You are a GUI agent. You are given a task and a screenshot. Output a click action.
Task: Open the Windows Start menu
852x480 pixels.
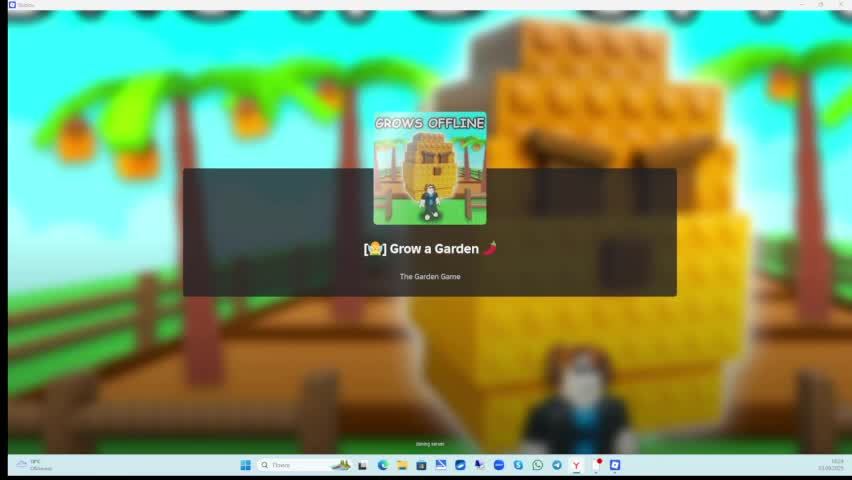pyautogui.click(x=246, y=465)
